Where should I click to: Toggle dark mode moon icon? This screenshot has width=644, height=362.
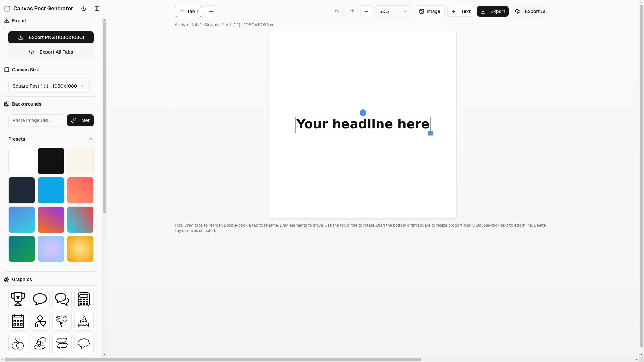(84, 9)
